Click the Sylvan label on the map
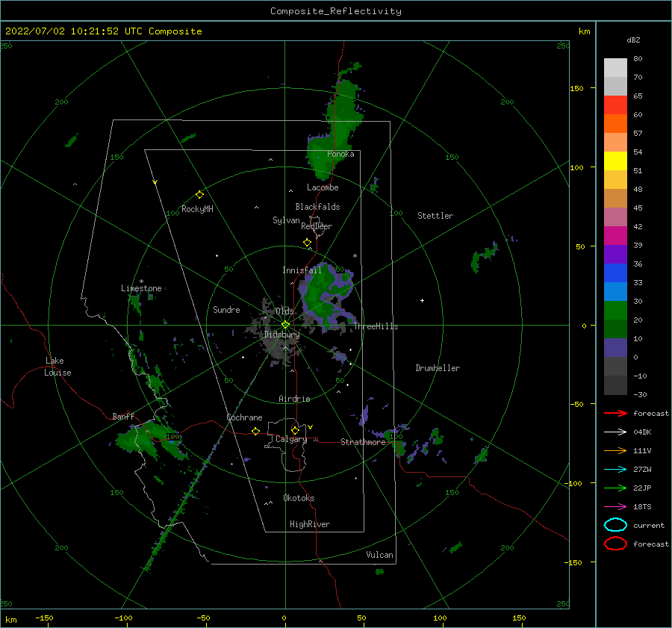The image size is (672, 628). point(286,220)
